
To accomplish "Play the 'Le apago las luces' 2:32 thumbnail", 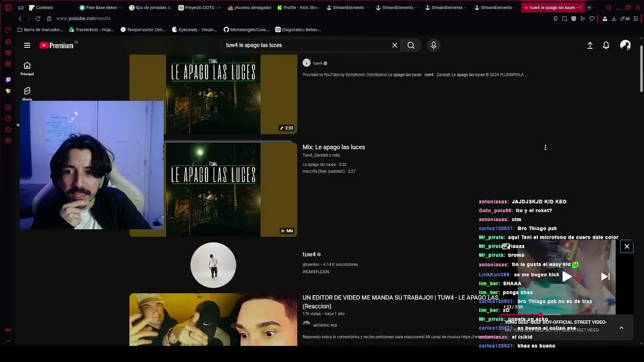I will tap(213, 95).
